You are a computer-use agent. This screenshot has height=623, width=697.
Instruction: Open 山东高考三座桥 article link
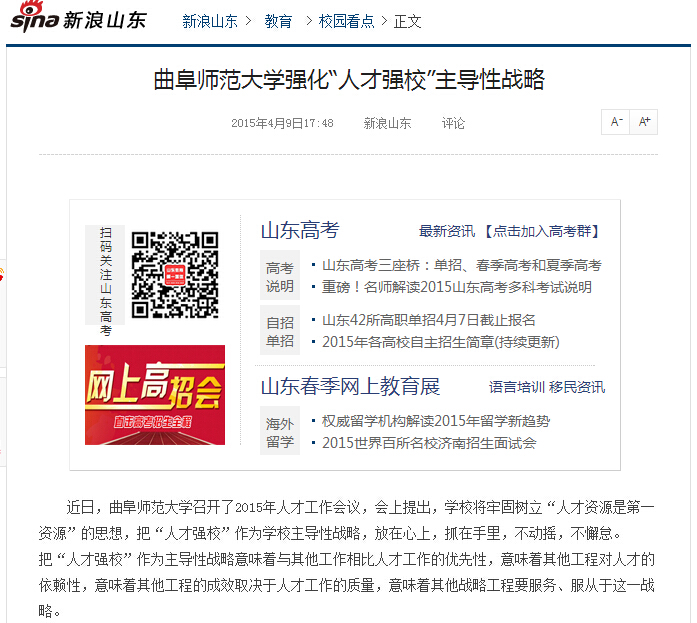tap(461, 266)
